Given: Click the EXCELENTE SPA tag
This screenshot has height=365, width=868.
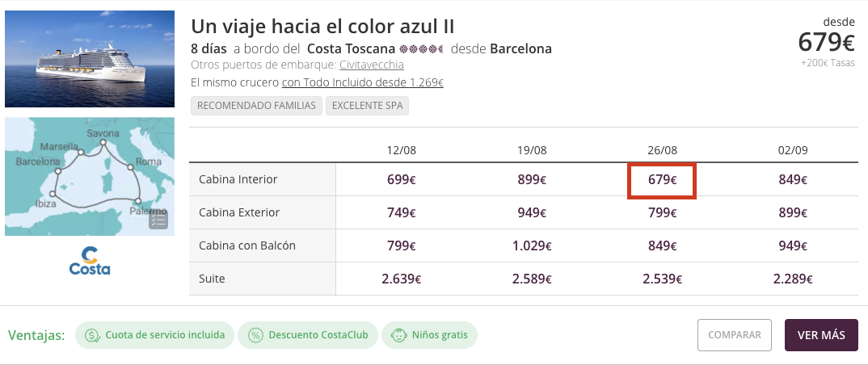Looking at the screenshot, I should [367, 106].
